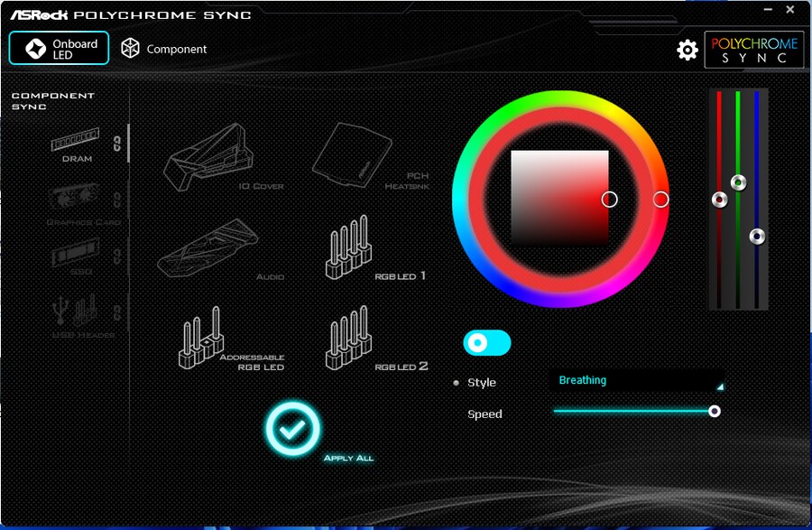The image size is (812, 530).
Task: Select the DRAM component in the sidebar
Action: [77, 146]
